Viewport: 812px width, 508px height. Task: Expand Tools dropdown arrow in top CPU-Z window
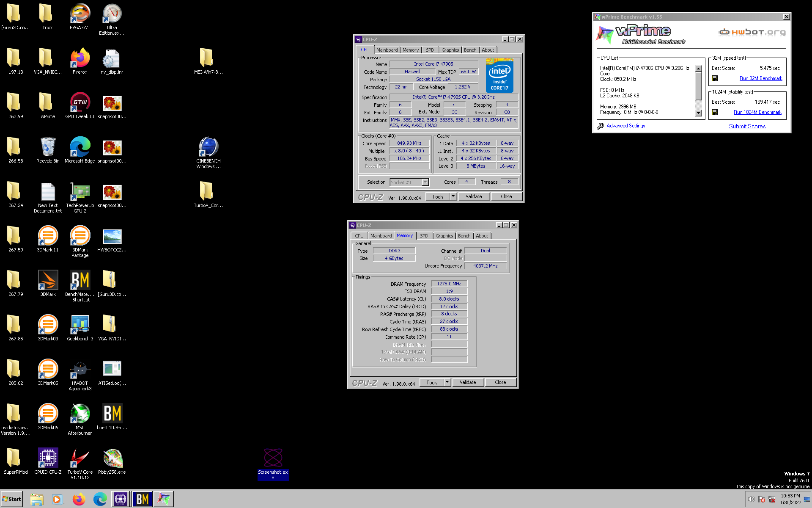pos(453,196)
